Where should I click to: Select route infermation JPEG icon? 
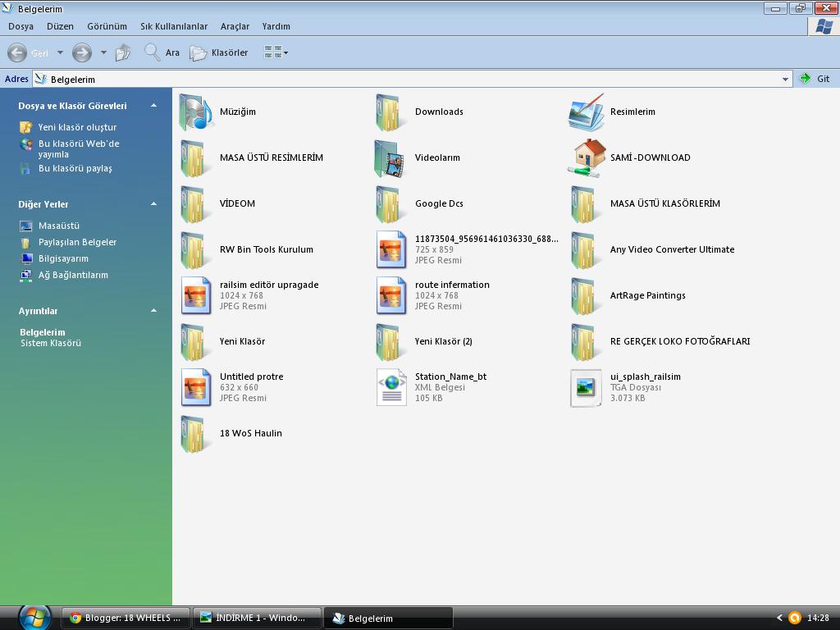coord(391,295)
